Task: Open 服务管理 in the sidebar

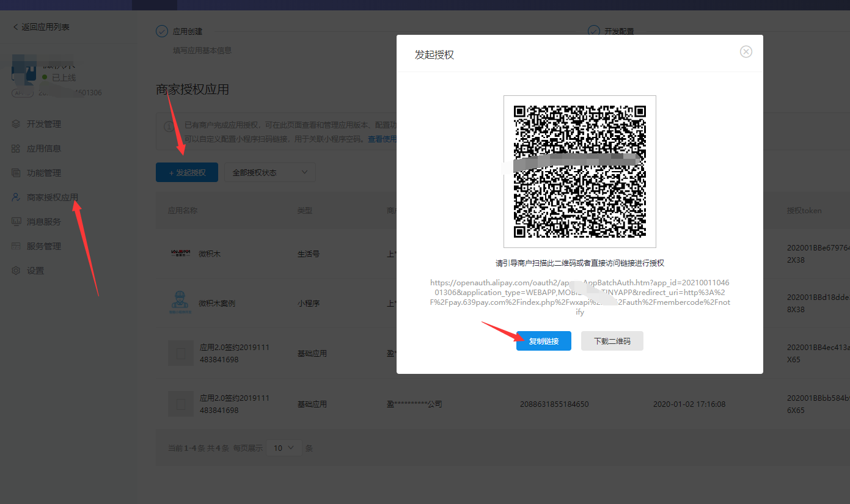Action: pyautogui.click(x=44, y=246)
